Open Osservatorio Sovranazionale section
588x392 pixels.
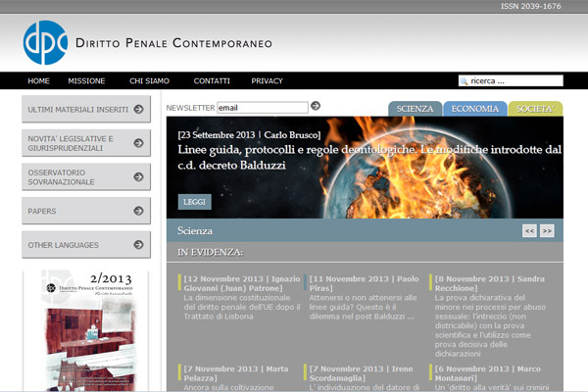(86, 176)
